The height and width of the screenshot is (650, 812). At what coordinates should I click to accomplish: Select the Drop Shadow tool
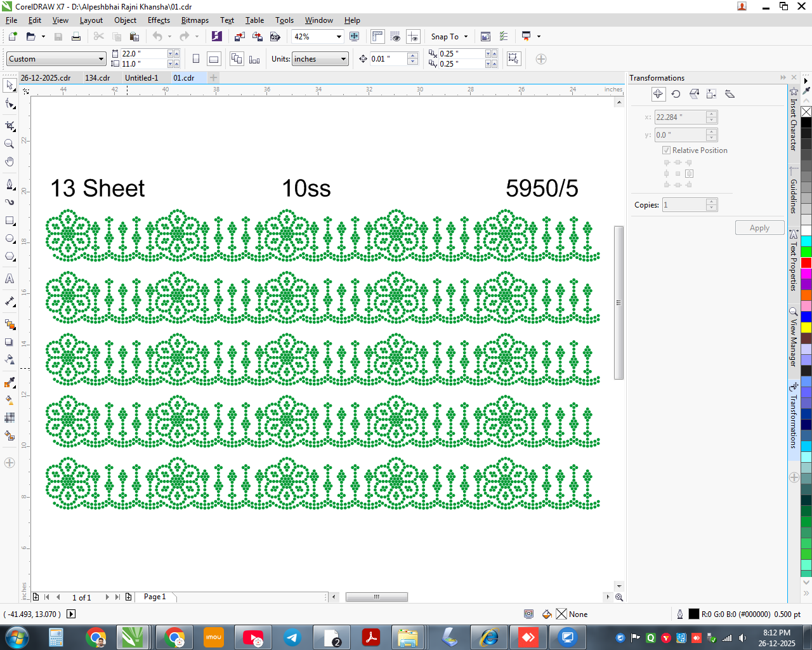click(x=10, y=342)
